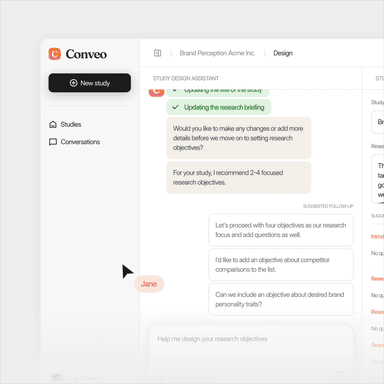
Task: Click the 'I recommend 2-4 focused research objectives' message
Action: (239, 178)
